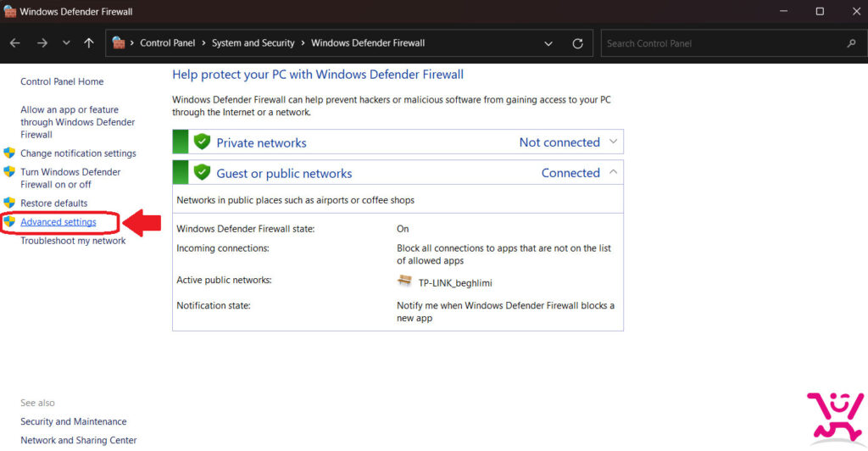This screenshot has height=451, width=868.
Task: Click Windows Defender Firewall state label
Action: click(x=245, y=229)
